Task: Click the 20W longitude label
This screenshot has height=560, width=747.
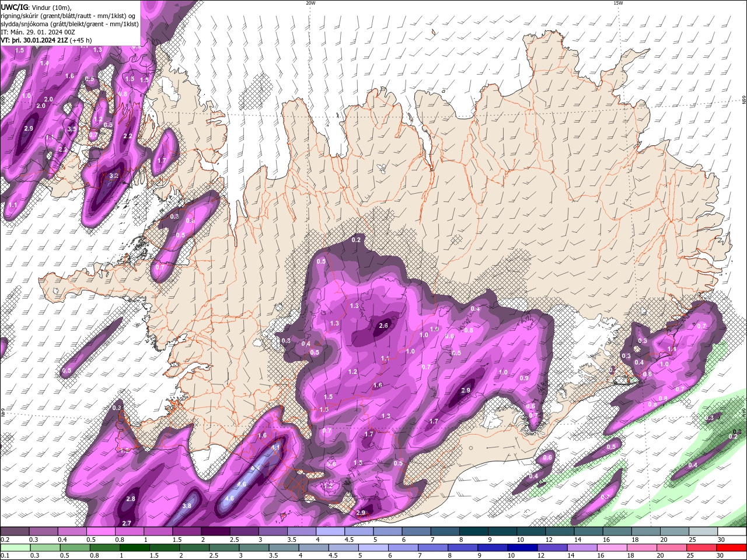Action: click(x=310, y=3)
